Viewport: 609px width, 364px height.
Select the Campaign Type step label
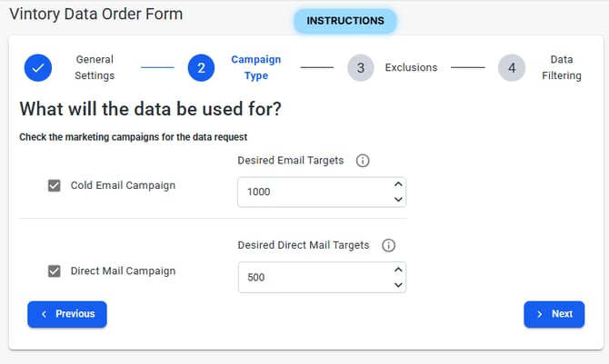coord(255,68)
